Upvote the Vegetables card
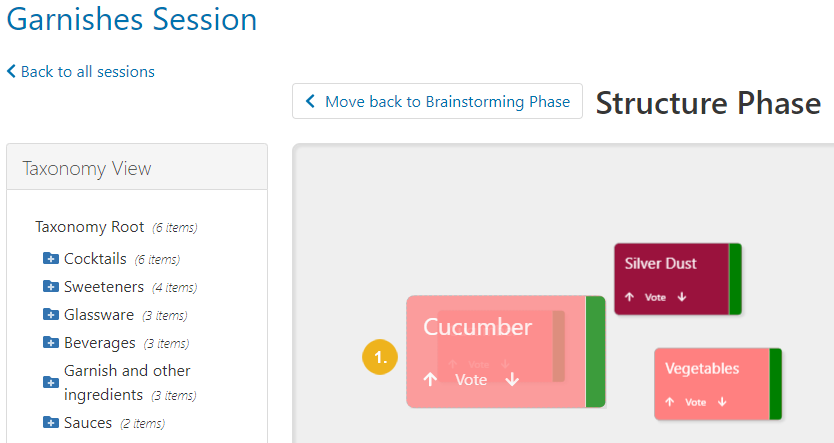 tap(670, 402)
